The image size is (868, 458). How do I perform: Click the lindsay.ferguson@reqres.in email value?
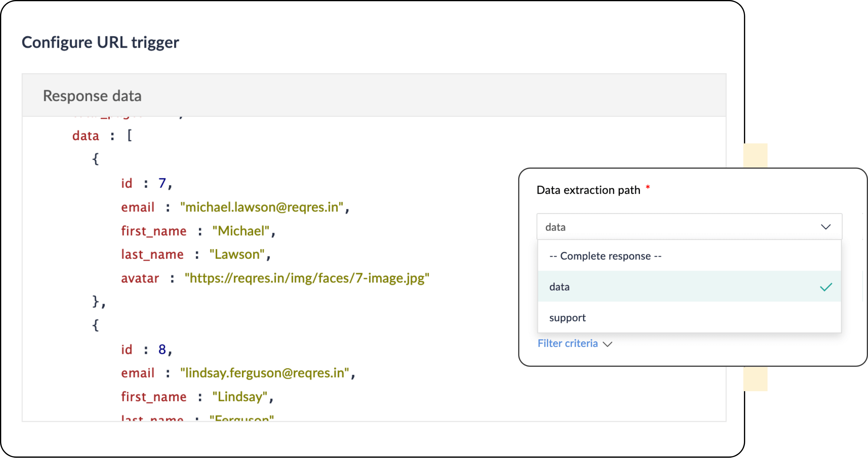[x=264, y=373]
